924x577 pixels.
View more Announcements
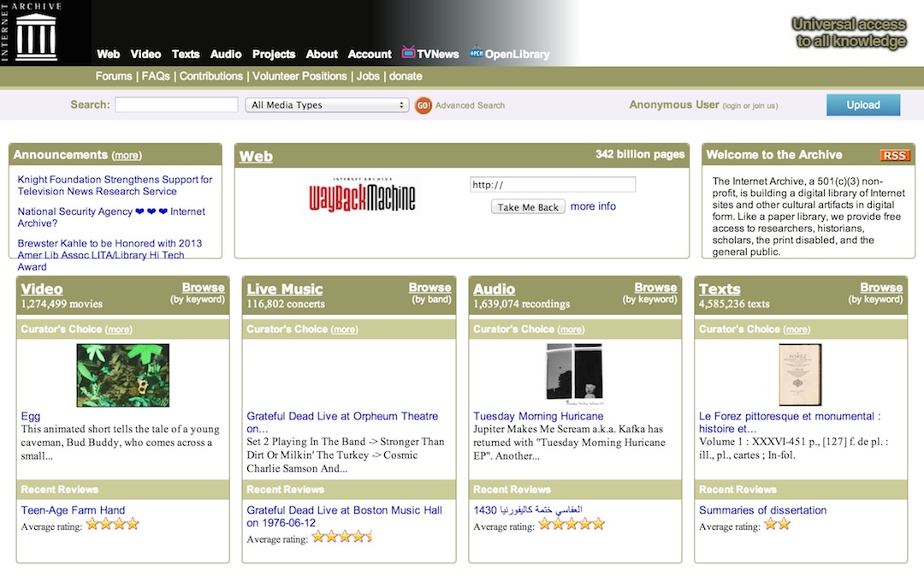tap(127, 156)
